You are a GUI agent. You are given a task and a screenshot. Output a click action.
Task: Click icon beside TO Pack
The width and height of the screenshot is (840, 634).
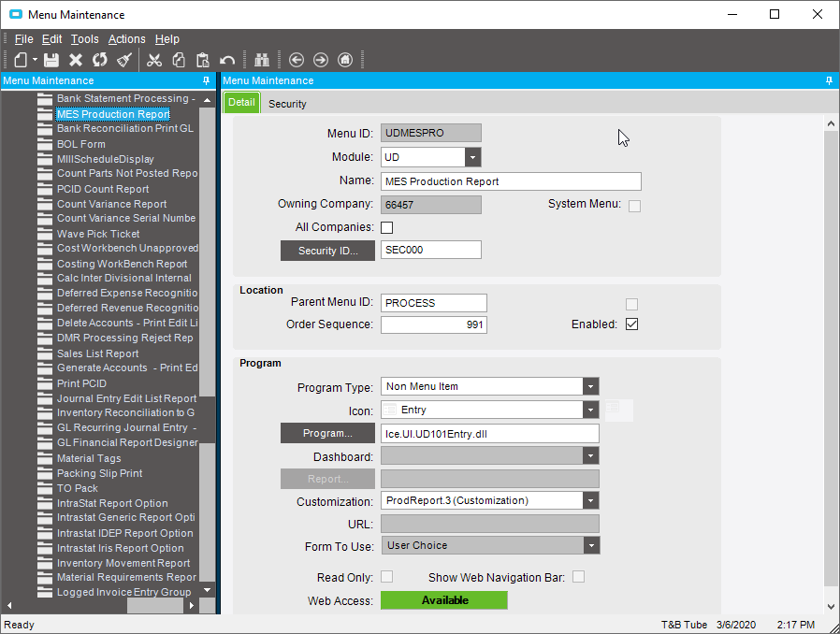(45, 488)
